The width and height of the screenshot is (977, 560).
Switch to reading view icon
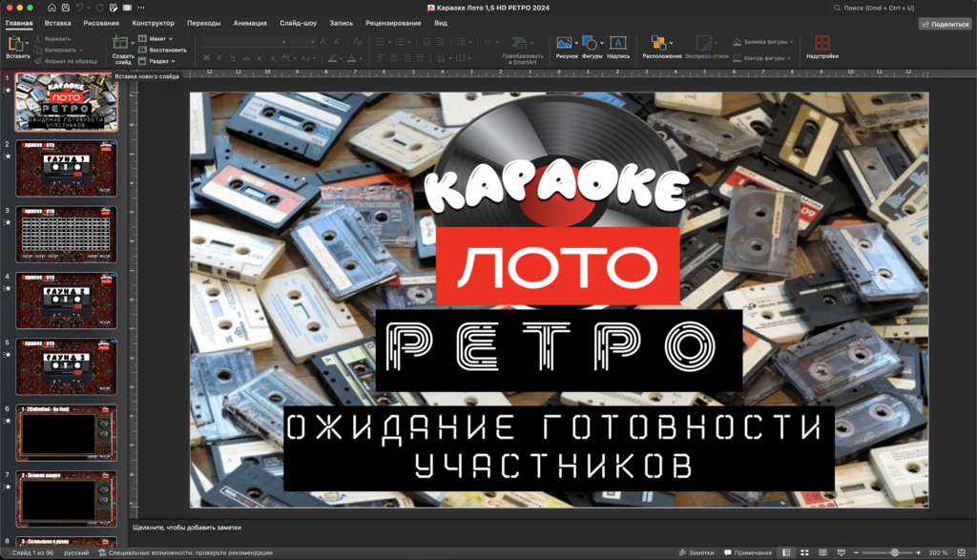(x=822, y=552)
